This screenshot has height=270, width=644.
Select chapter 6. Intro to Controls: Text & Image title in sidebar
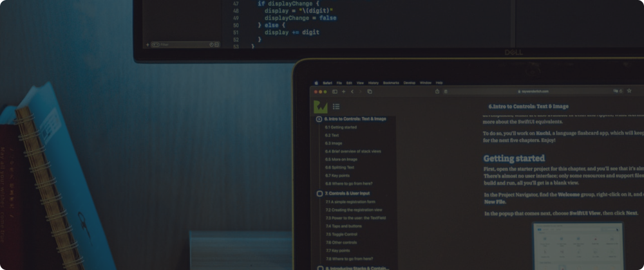tap(355, 119)
